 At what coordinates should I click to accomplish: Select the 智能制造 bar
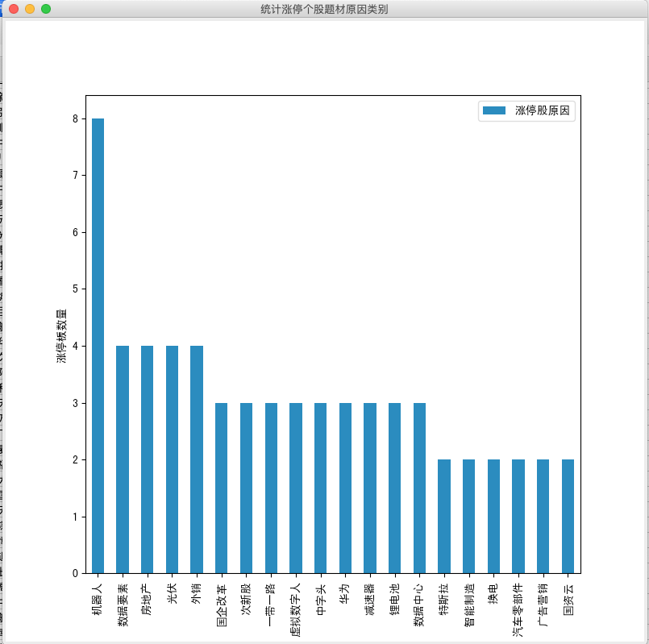[x=469, y=516]
